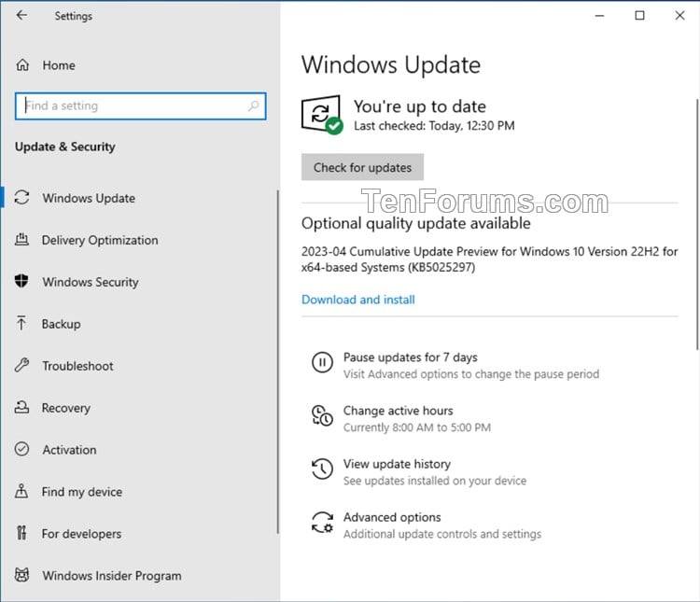Image resolution: width=700 pixels, height=602 pixels.
Task: Click Download and install link
Action: [x=358, y=300]
